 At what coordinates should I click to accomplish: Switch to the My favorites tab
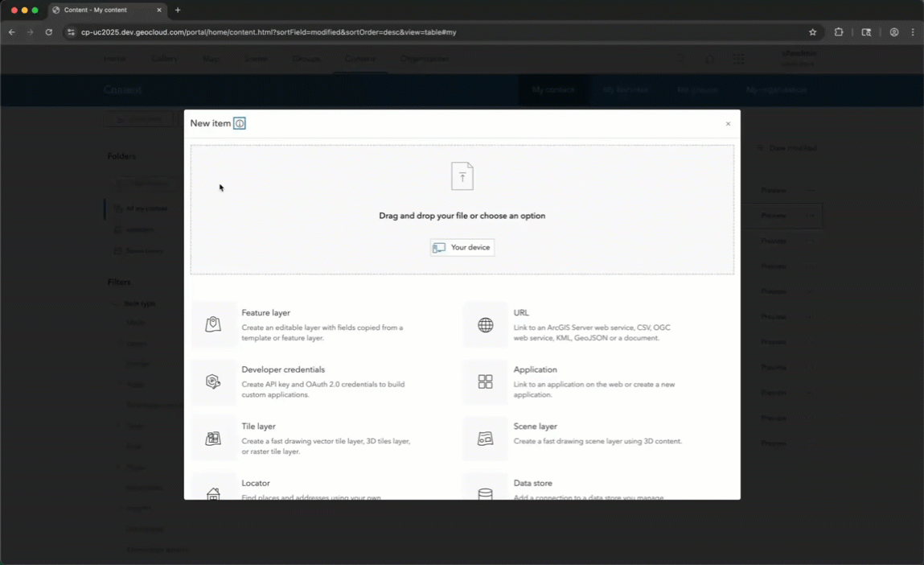625,90
